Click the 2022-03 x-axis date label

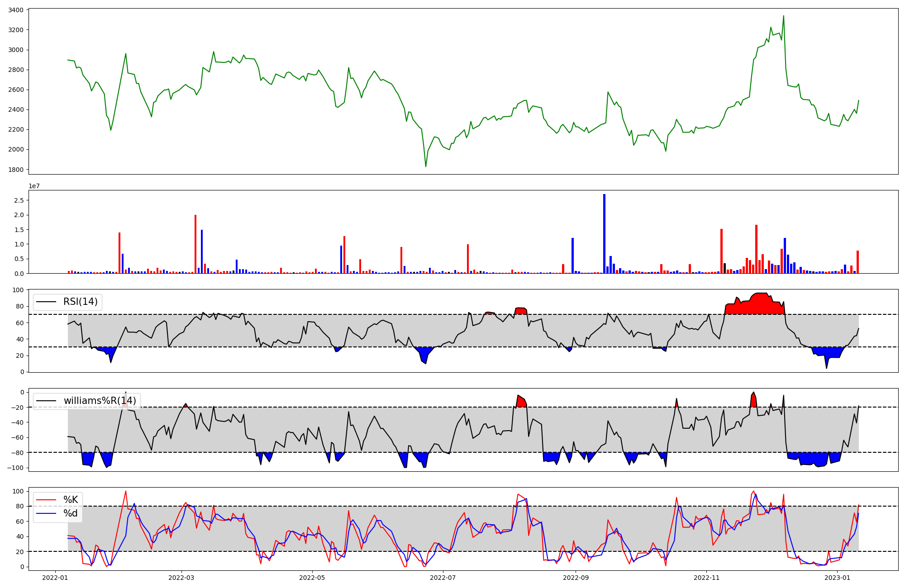[181, 578]
